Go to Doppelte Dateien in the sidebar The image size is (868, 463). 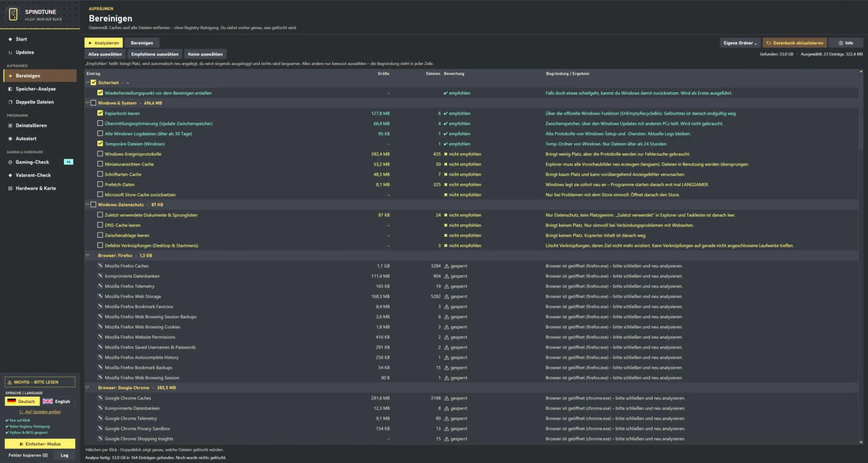coord(39,102)
